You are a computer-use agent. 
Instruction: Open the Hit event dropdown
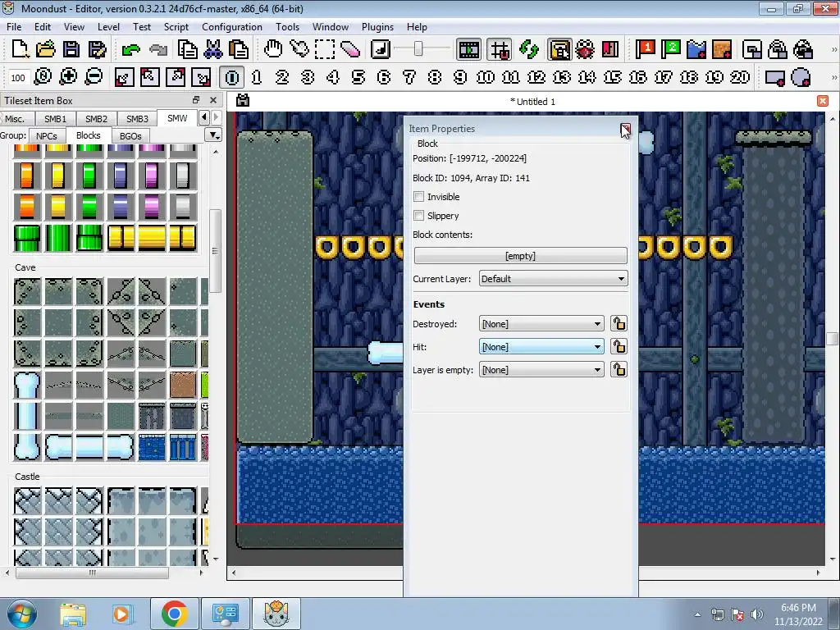coord(541,347)
